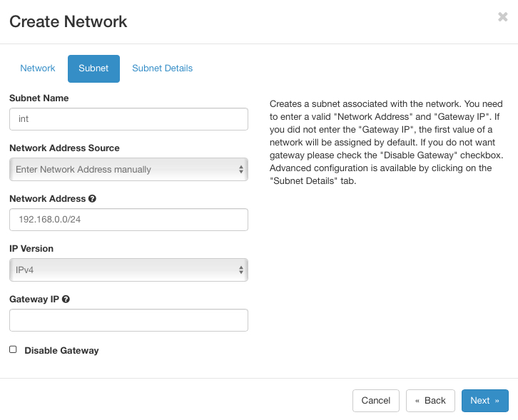Proceed with the Next button
Screen dimensions: 518x420
click(484, 401)
